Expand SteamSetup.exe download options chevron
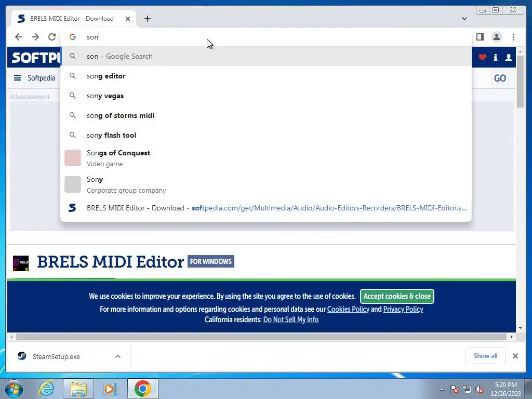 pos(118,356)
